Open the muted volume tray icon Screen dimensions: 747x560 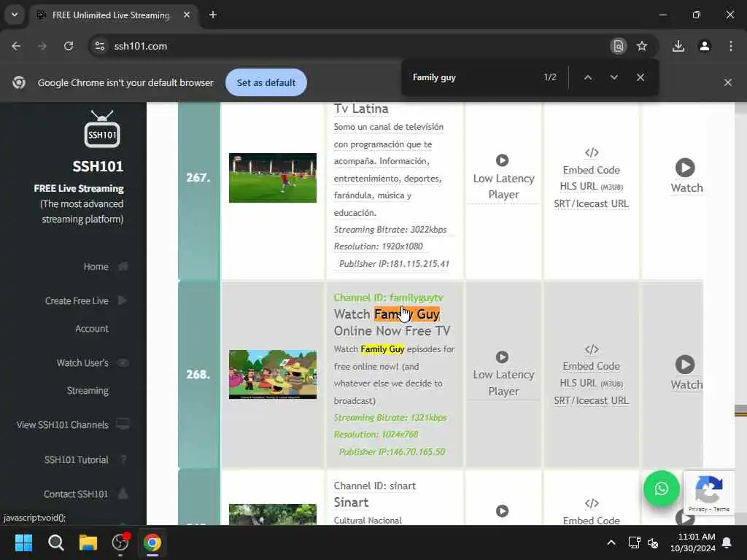(653, 542)
